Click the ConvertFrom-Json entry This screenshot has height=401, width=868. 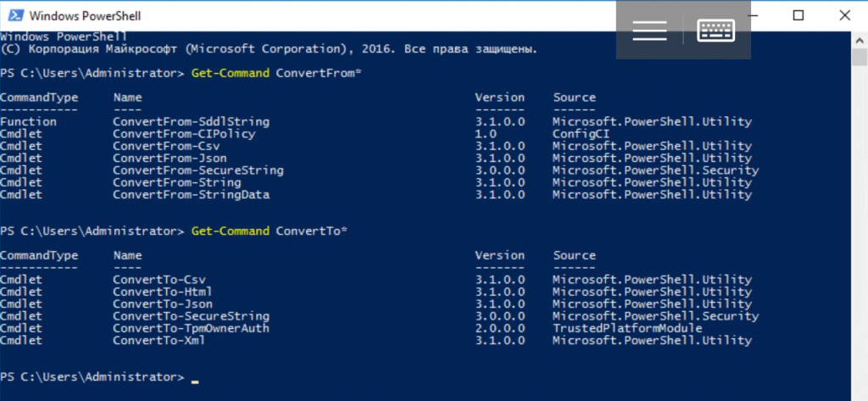170,158
